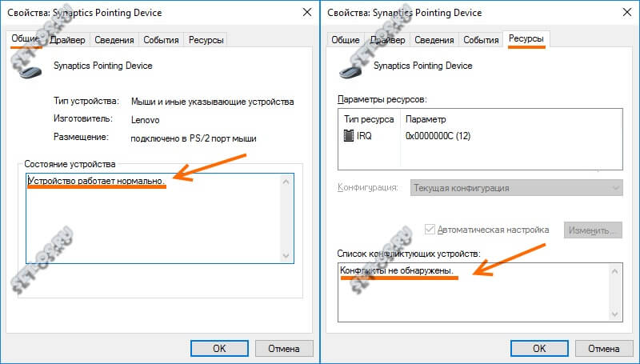The width and height of the screenshot is (640, 364).
Task: Switch to Общие tab in right dialog
Action: [346, 40]
